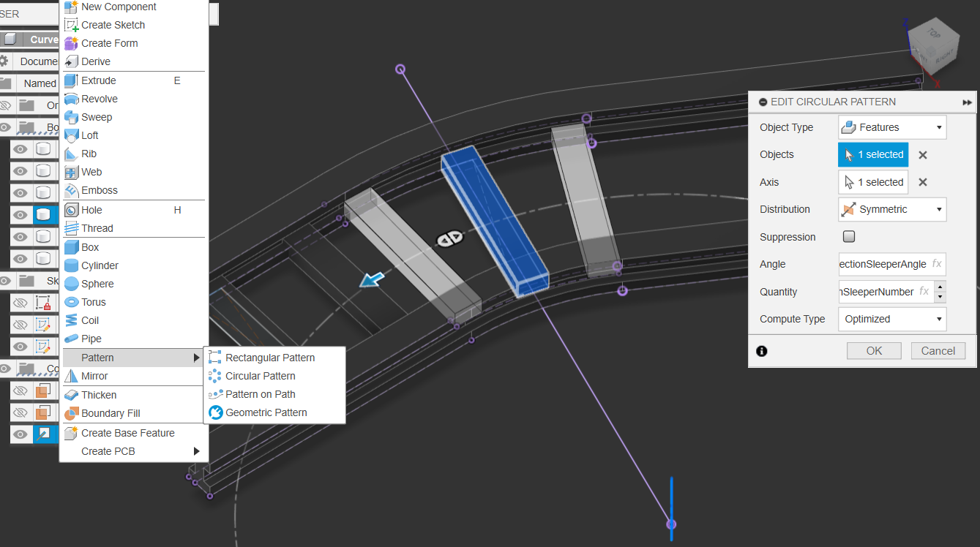Toggle visibility of the Sketches folder
The height and width of the screenshot is (547, 980).
pos(4,281)
